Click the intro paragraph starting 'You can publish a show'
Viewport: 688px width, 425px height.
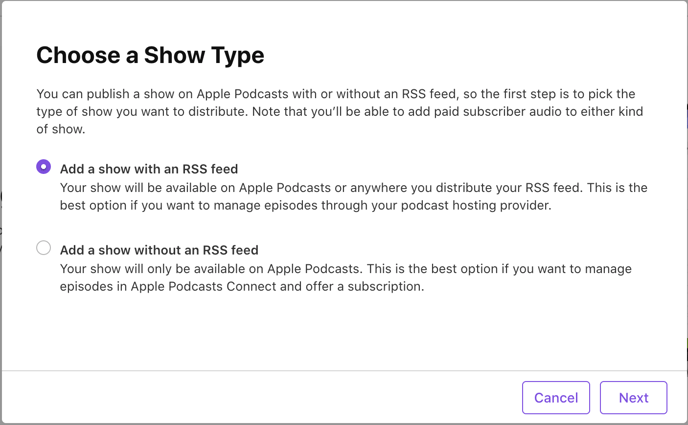point(340,111)
